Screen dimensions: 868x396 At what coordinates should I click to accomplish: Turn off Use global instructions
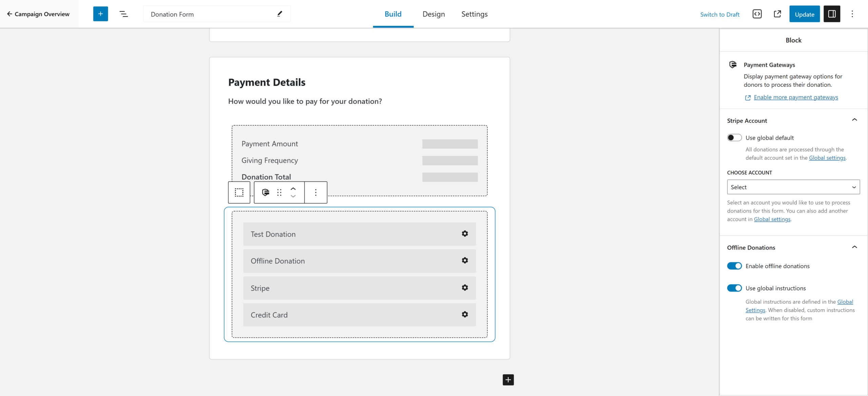(x=734, y=288)
